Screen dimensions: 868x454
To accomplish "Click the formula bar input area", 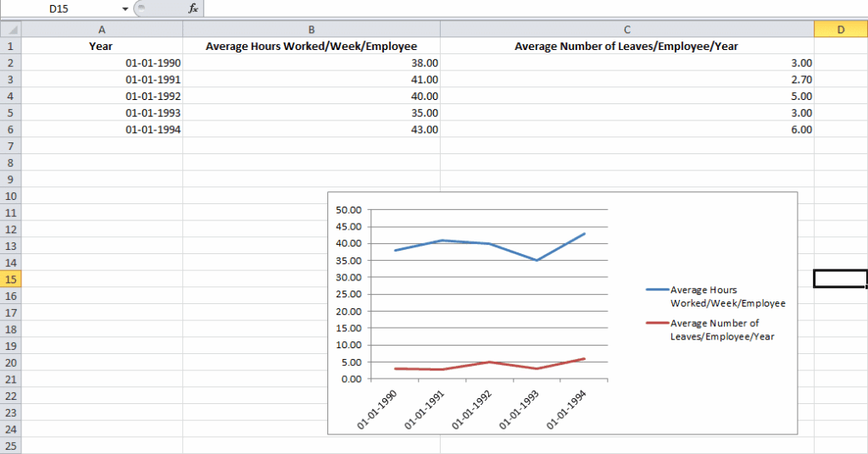I will click(536, 8).
